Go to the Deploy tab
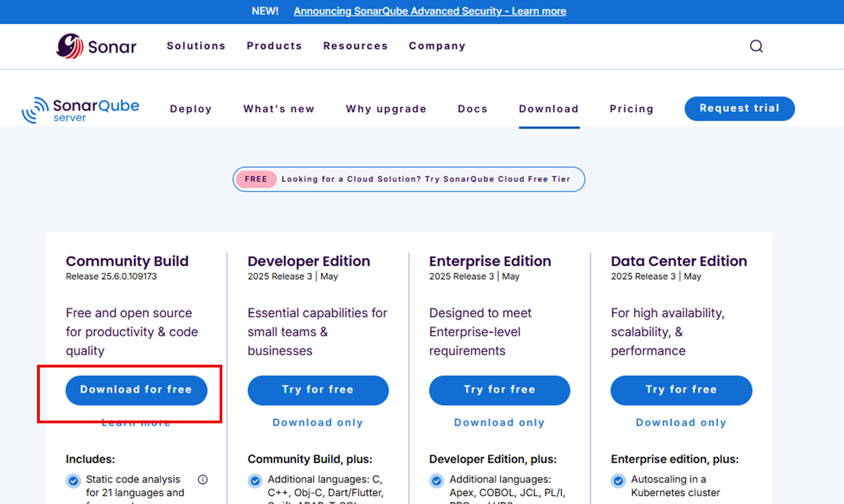844x504 pixels. (191, 109)
